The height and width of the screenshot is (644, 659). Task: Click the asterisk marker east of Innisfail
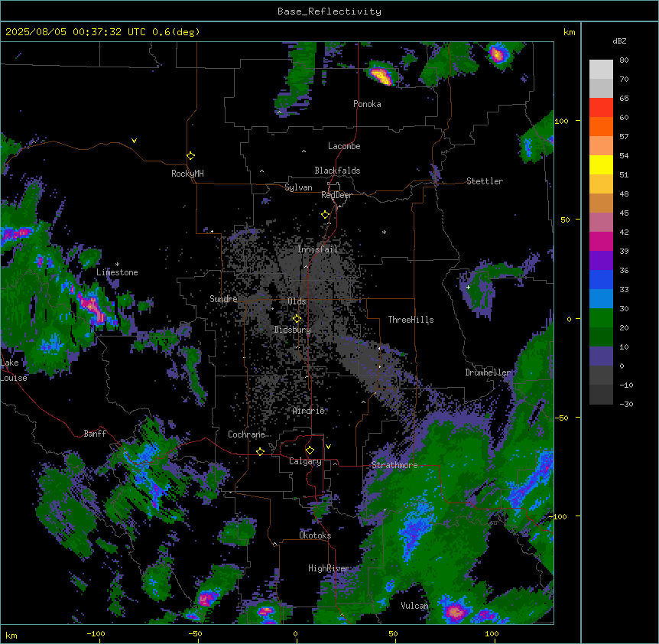click(x=384, y=232)
